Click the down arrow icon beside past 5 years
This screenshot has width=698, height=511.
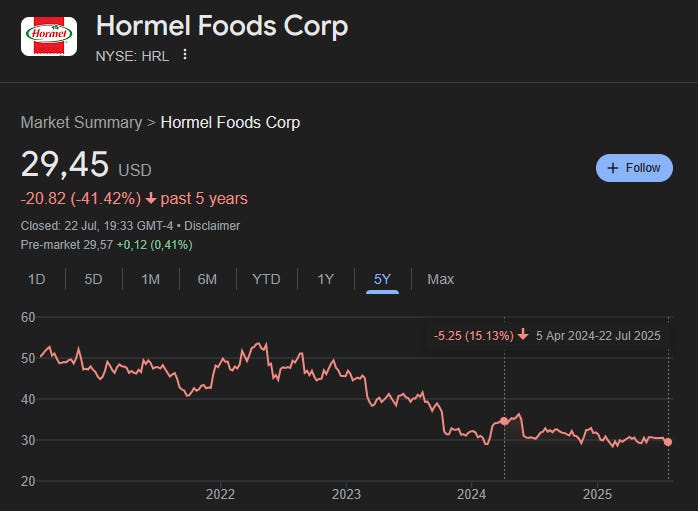151,199
